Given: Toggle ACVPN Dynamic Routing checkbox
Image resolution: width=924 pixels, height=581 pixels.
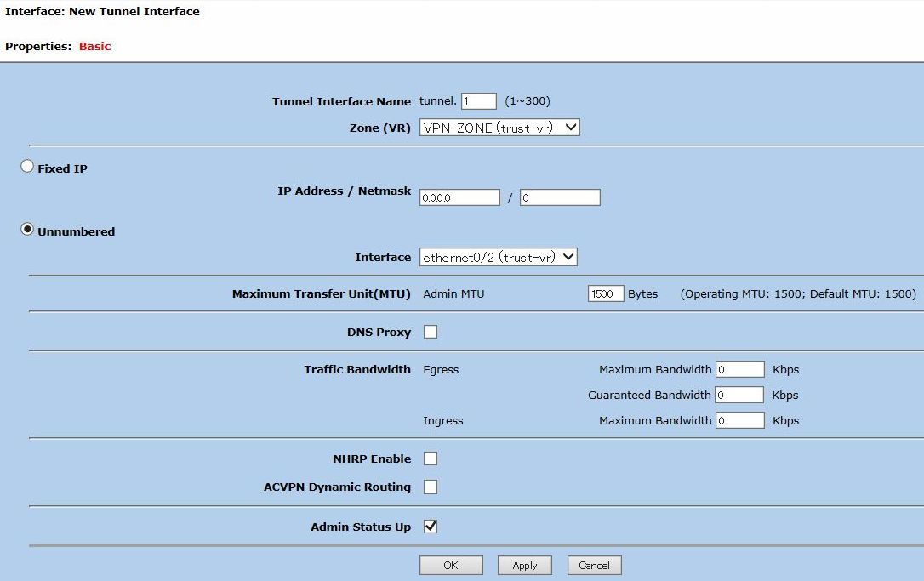Looking at the screenshot, I should 431,487.
